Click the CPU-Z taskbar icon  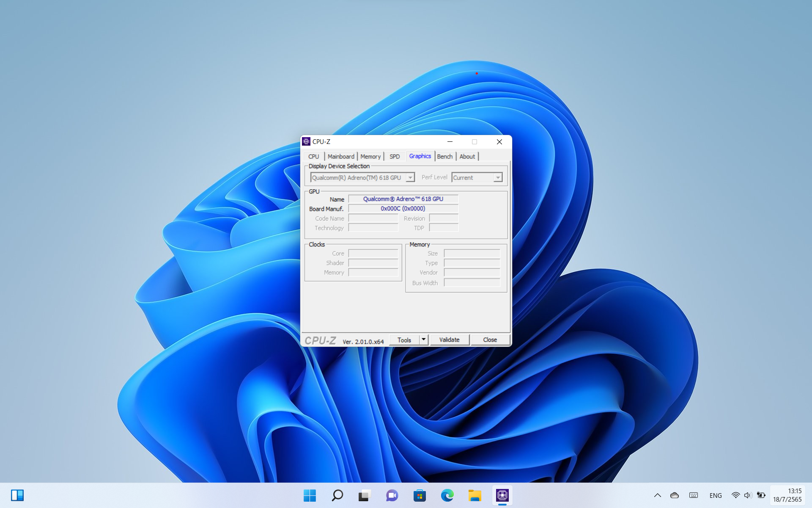coord(502,495)
